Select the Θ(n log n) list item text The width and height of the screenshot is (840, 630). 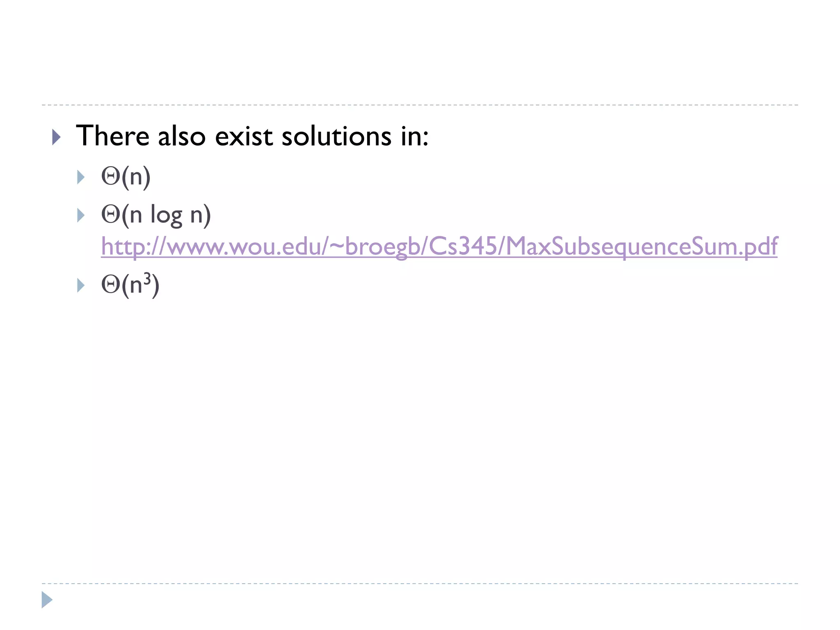156,215
